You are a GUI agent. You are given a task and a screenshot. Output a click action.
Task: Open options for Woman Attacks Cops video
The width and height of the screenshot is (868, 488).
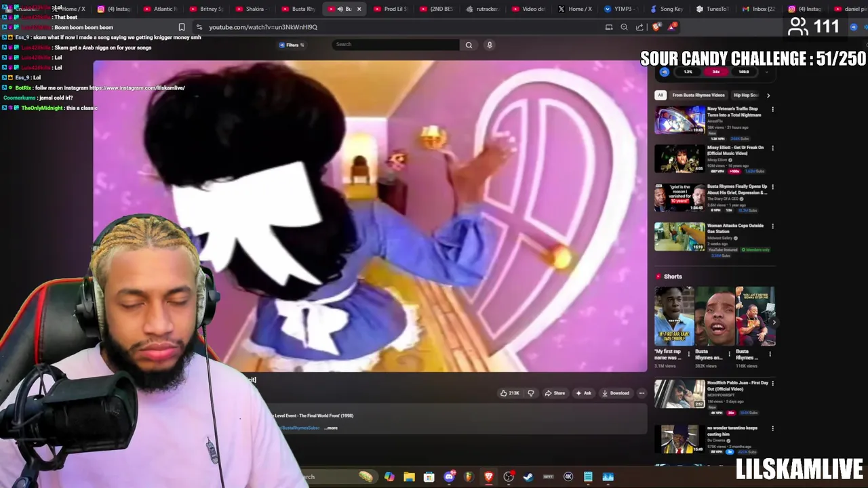tap(772, 226)
